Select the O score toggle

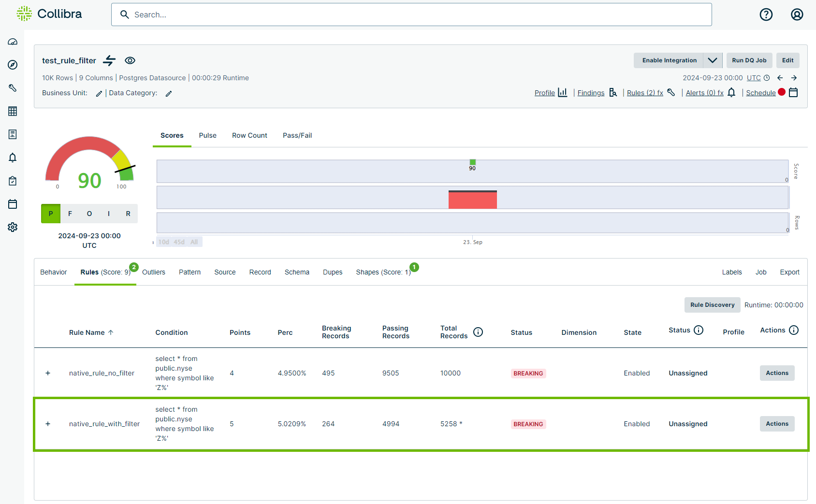pos(89,214)
